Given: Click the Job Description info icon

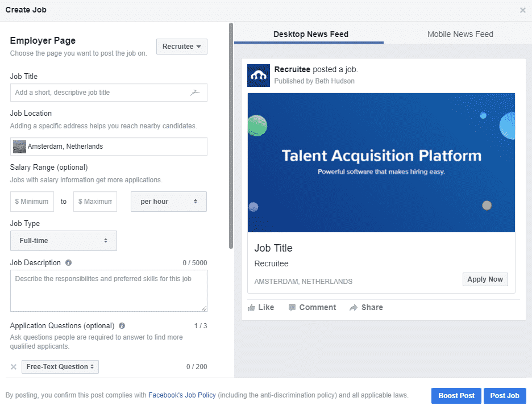Looking at the screenshot, I should pyautogui.click(x=68, y=262).
